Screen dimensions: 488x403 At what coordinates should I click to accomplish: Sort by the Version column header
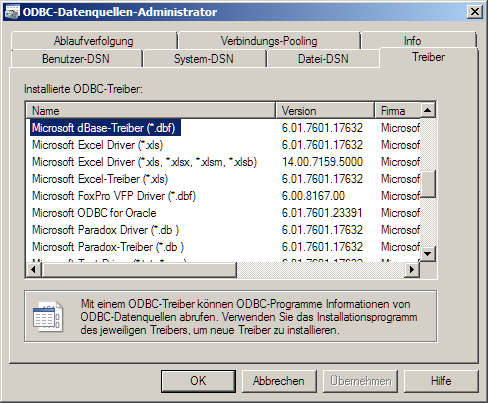[x=325, y=111]
